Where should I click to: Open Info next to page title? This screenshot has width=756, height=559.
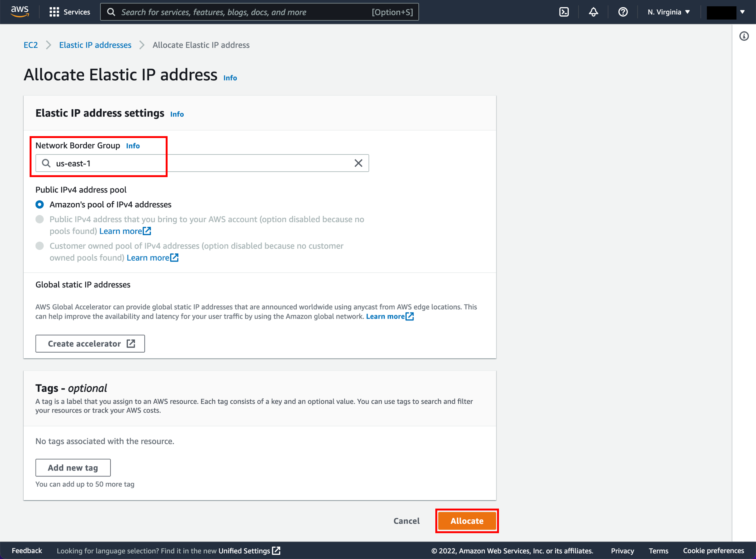click(x=230, y=78)
